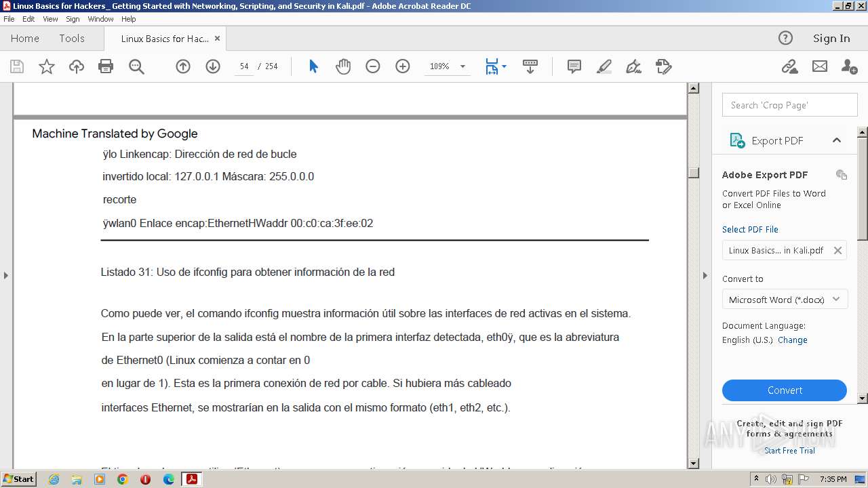Bookmark with the star icon

[x=47, y=66]
